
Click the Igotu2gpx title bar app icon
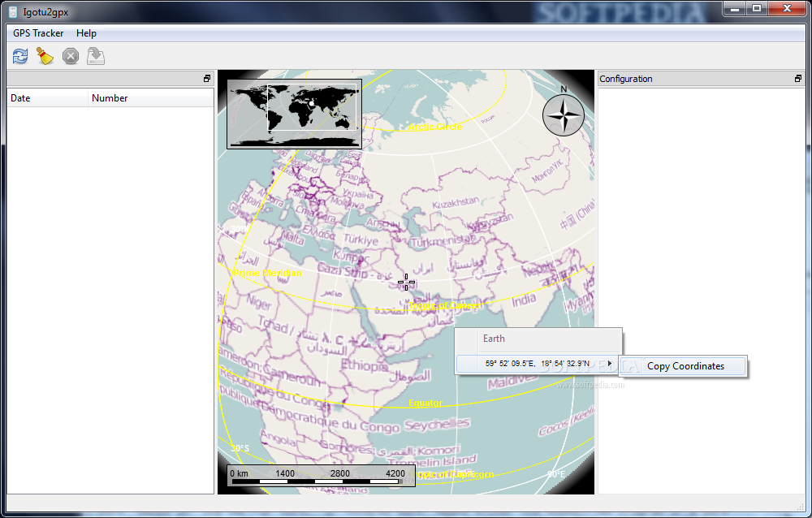pyautogui.click(x=14, y=12)
